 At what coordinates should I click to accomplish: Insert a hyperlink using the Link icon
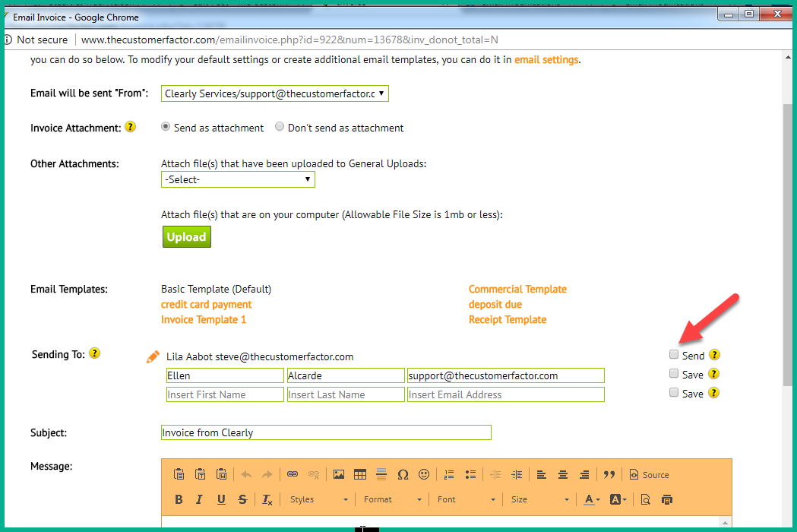293,474
